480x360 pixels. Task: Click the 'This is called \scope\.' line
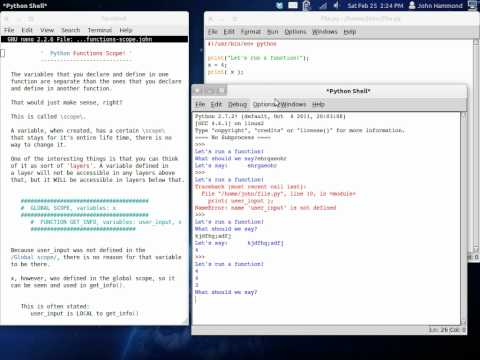[x=48, y=116]
